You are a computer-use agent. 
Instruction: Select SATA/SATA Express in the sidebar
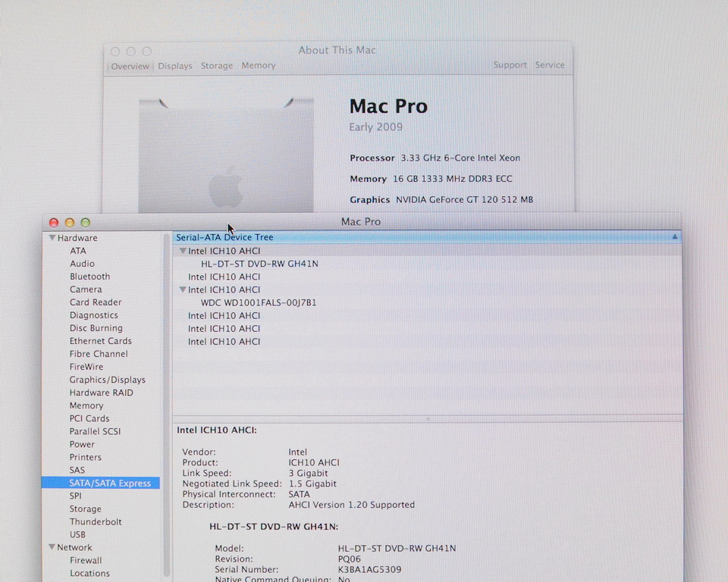coord(101,483)
